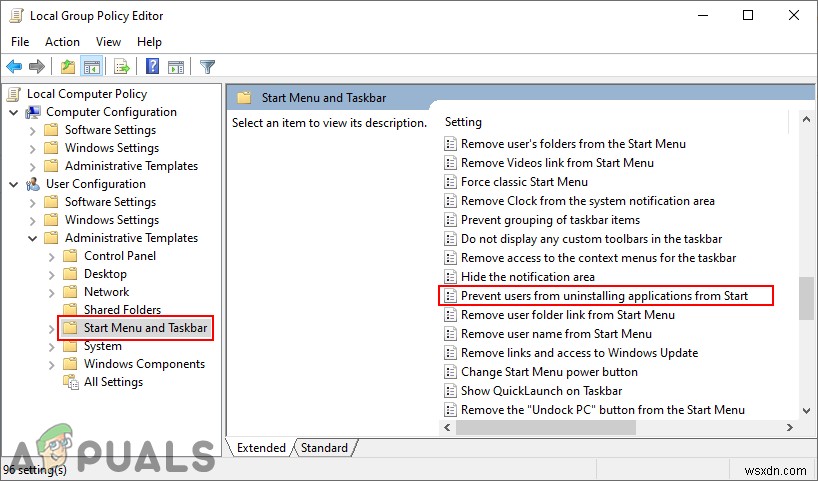
Task: Switch to the Extended tab
Action: click(x=261, y=448)
